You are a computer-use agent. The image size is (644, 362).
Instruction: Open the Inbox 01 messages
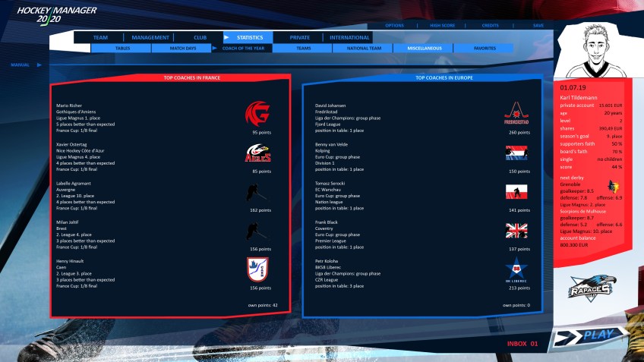(x=522, y=344)
